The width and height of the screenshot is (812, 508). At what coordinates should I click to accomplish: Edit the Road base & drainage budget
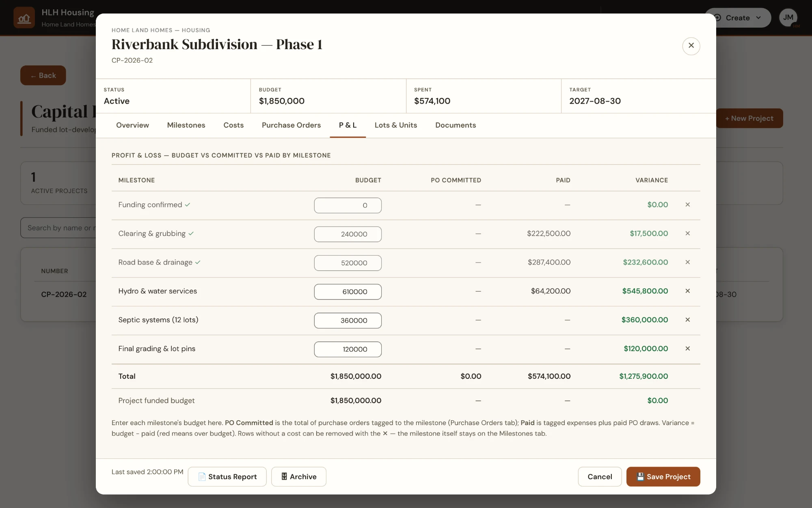pyautogui.click(x=348, y=263)
